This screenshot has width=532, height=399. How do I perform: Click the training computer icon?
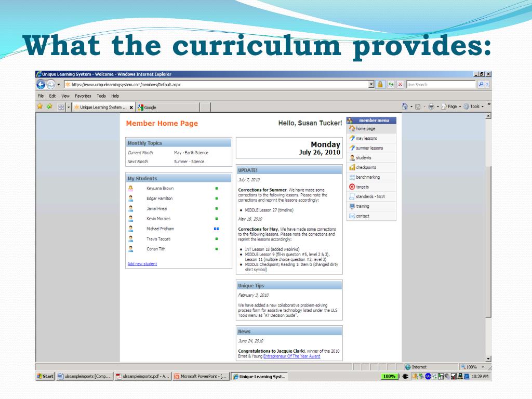click(352, 206)
